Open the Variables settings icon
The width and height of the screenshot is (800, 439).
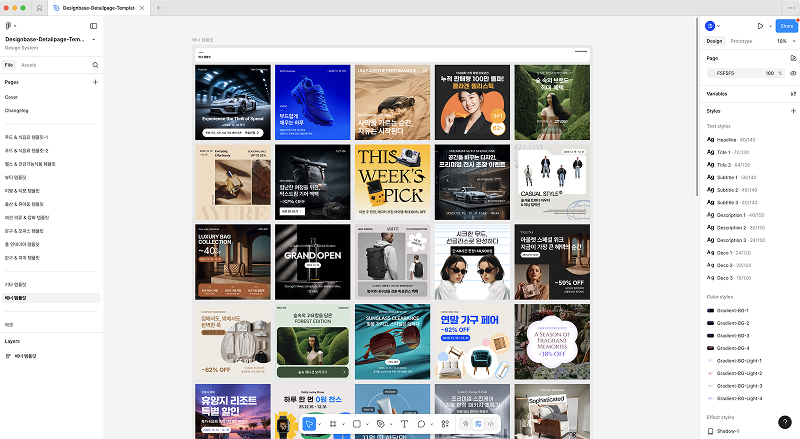click(x=793, y=94)
